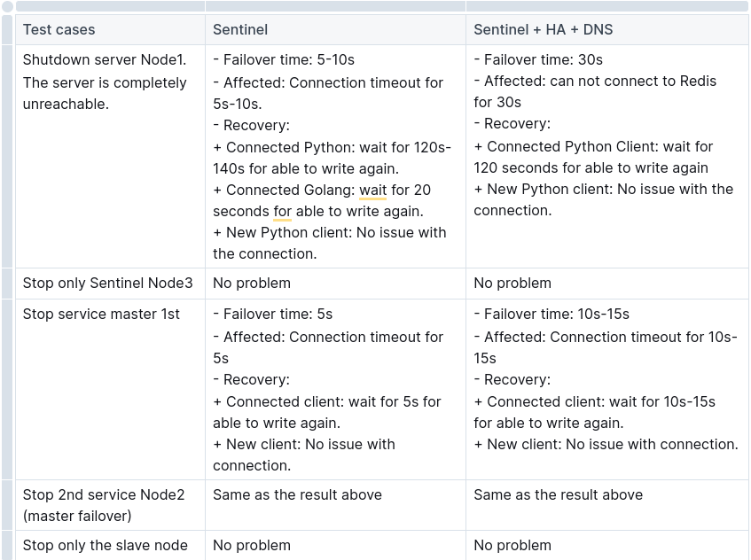
Task: Click 'Failover time: 5-10s' text
Action: tap(289, 60)
